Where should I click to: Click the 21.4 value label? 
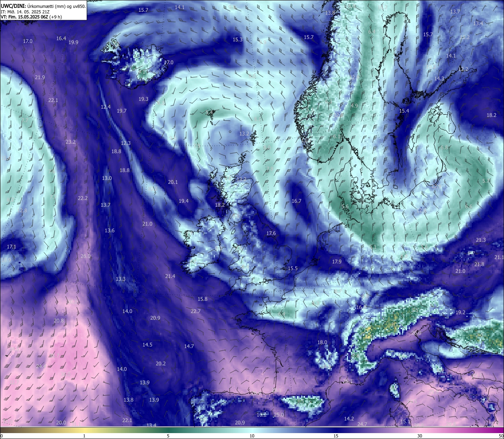pyautogui.click(x=170, y=276)
